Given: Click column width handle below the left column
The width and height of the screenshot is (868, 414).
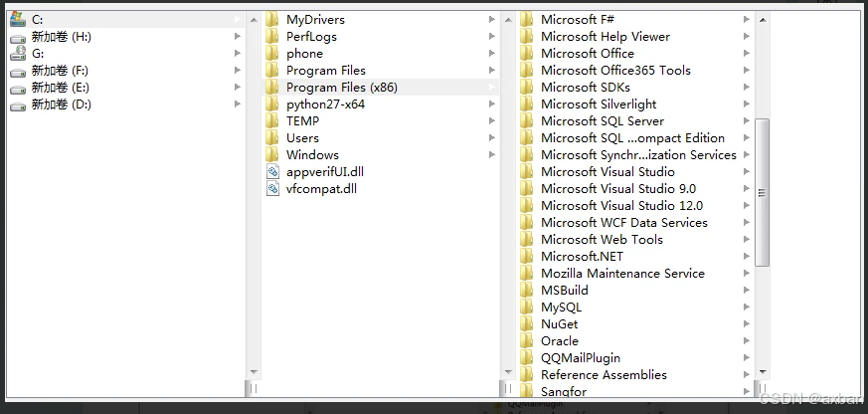Looking at the screenshot, I should click(x=254, y=388).
